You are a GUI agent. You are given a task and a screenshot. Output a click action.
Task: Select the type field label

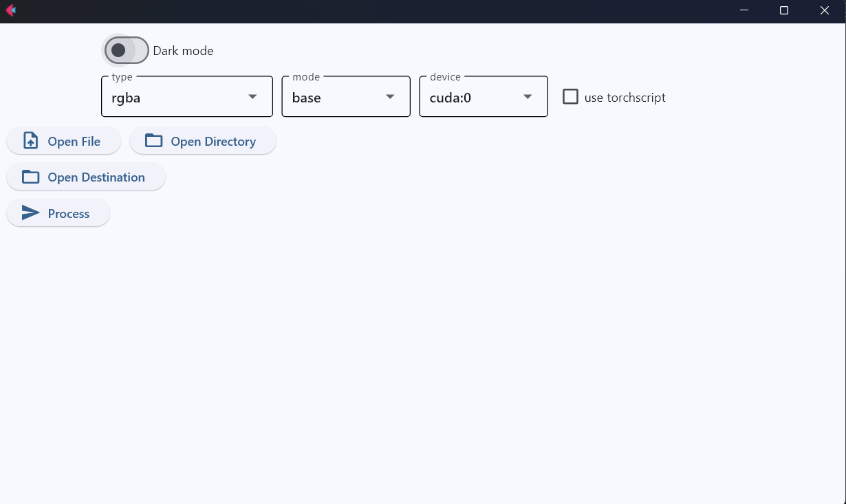(122, 76)
